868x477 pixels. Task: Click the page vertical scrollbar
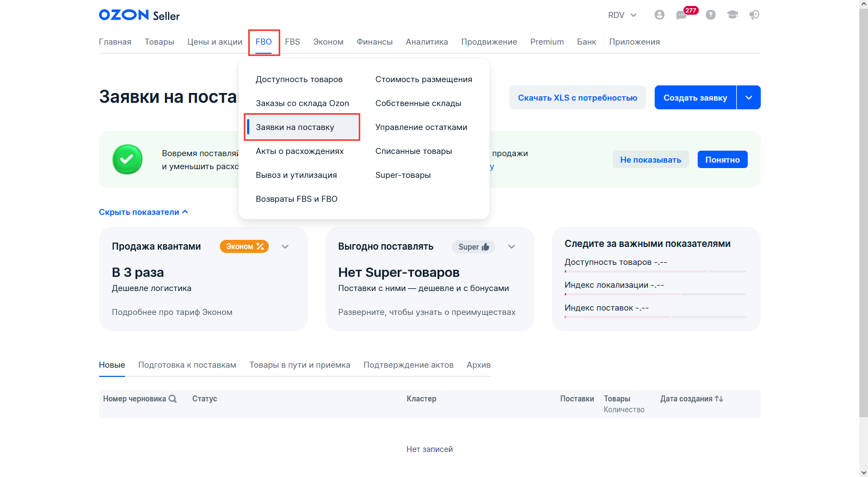863,218
